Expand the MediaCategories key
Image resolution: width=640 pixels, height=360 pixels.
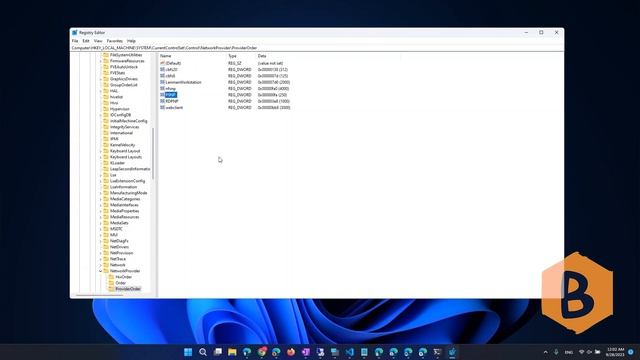coord(101,199)
